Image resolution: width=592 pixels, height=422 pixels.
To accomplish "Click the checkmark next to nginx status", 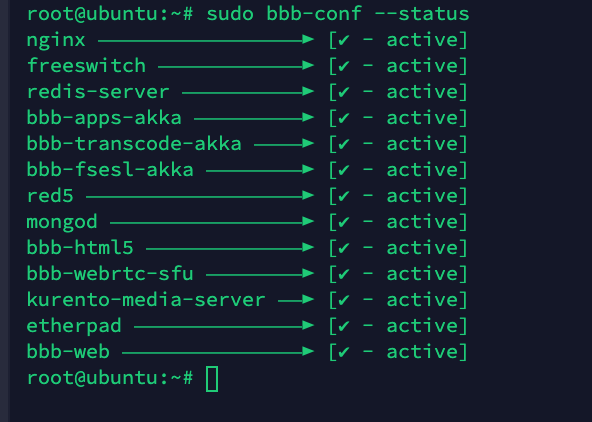I will coord(343,40).
